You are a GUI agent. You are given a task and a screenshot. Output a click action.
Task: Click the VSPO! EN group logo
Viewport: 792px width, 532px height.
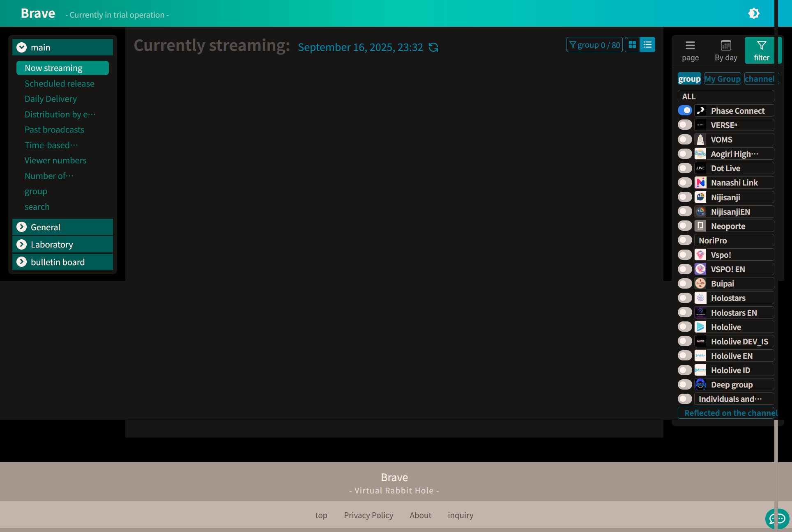[700, 269]
